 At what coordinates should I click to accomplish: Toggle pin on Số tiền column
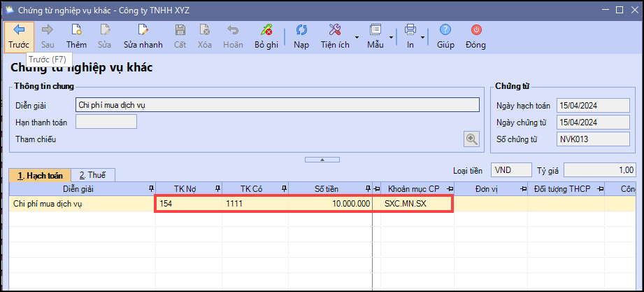pos(367,188)
